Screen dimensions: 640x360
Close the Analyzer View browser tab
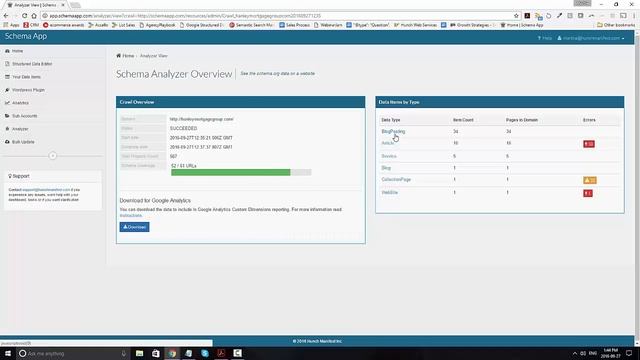point(63,5)
